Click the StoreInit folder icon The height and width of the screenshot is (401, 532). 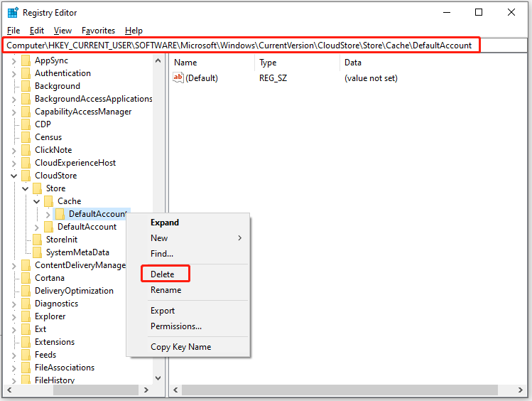(x=38, y=240)
